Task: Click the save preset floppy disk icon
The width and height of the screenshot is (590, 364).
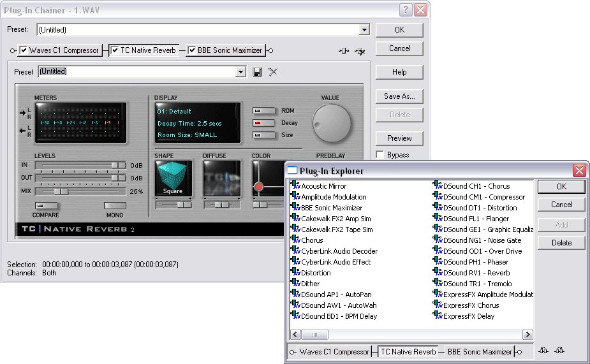Action: pyautogui.click(x=258, y=72)
